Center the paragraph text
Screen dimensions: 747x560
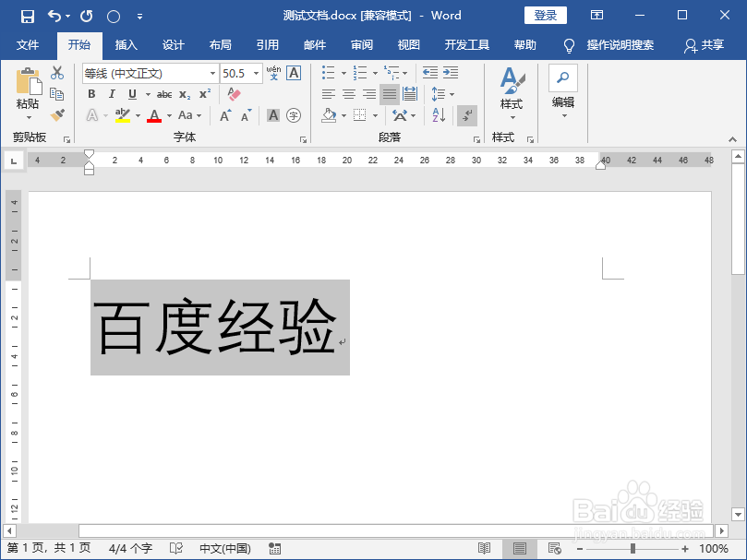pyautogui.click(x=349, y=94)
